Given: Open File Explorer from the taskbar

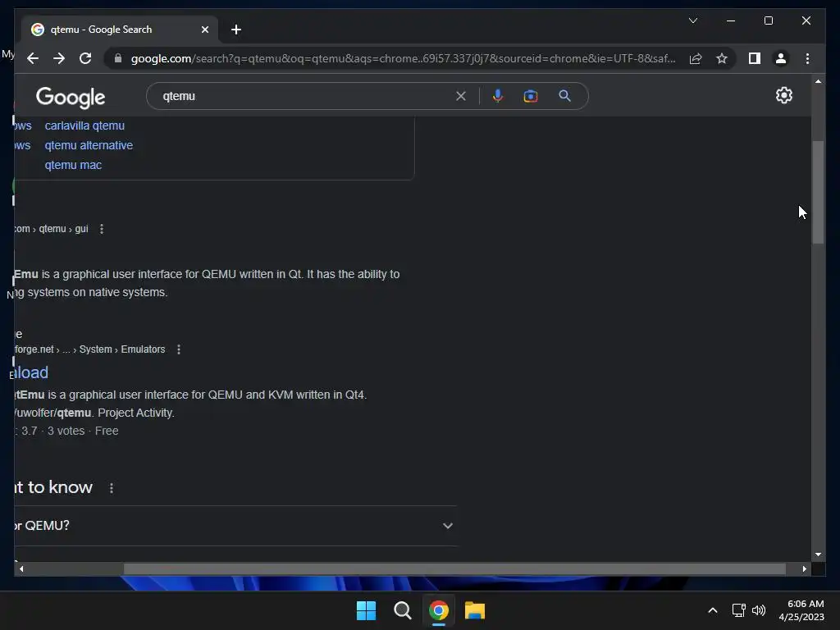Looking at the screenshot, I should (x=475, y=610).
